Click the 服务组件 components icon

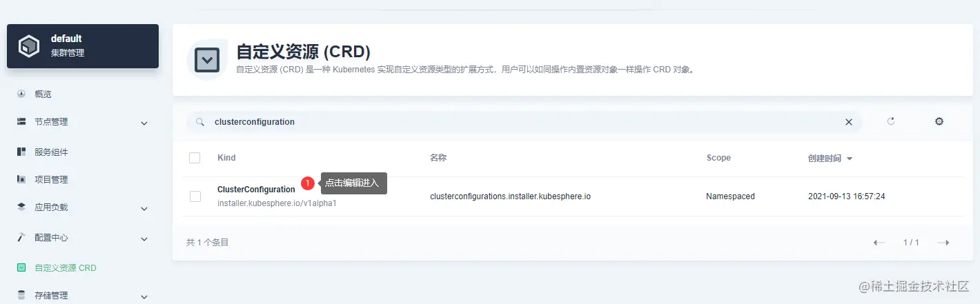(x=21, y=152)
